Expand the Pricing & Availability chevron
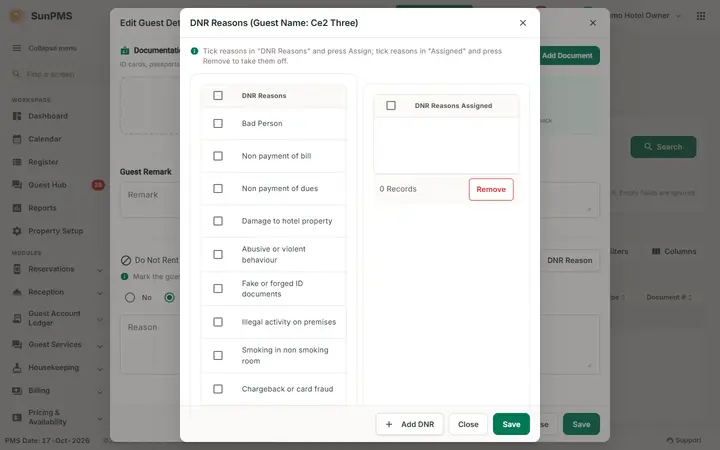The image size is (720, 450). point(100,418)
